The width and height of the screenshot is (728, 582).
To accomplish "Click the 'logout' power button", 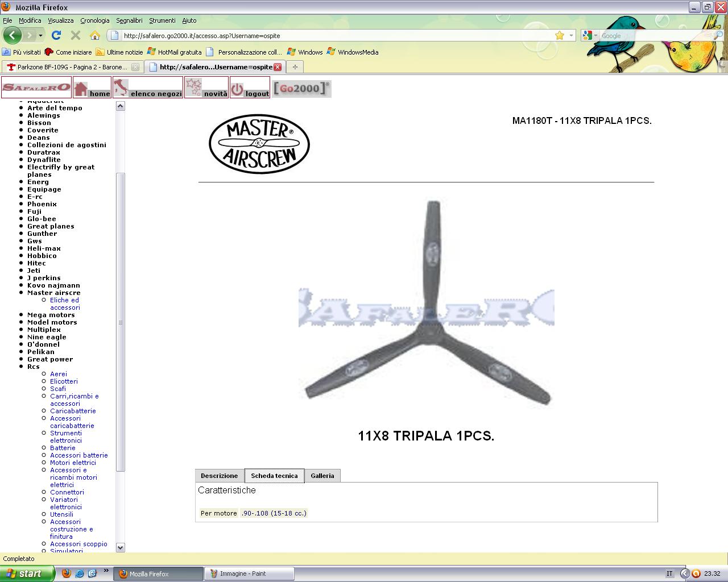I will tap(250, 88).
